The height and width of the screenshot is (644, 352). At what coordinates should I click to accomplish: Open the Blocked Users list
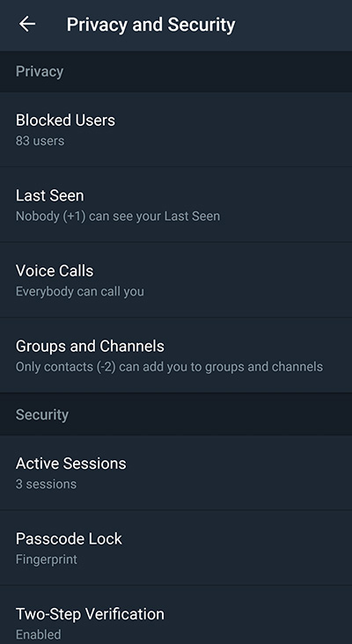pos(176,129)
